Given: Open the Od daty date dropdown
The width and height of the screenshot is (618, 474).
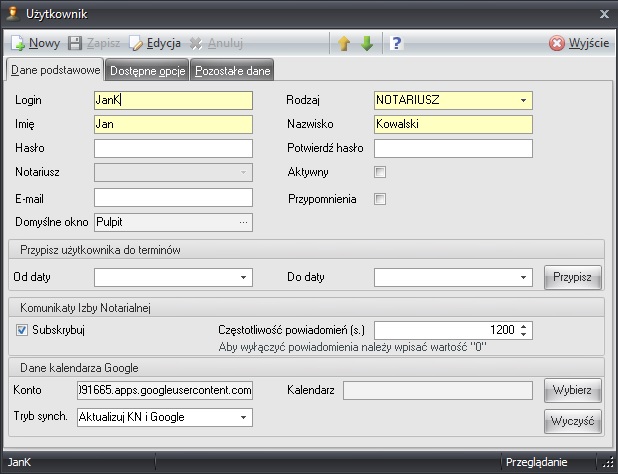Looking at the screenshot, I should [x=243, y=277].
